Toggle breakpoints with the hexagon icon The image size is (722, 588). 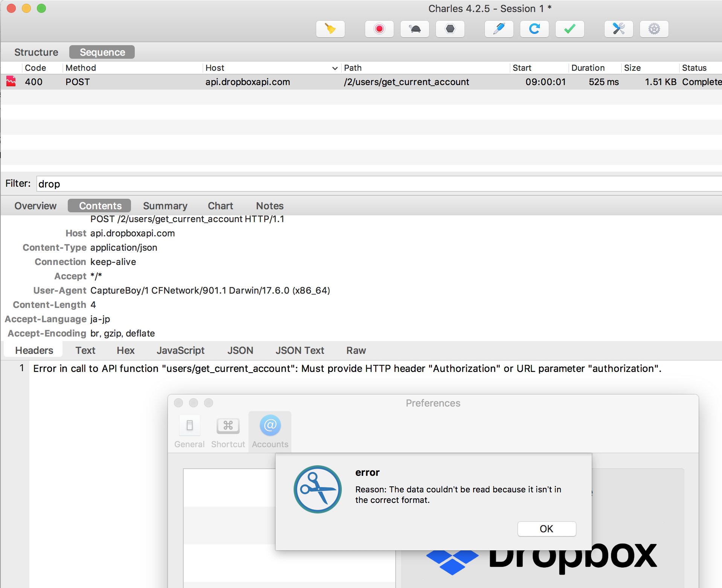pyautogui.click(x=450, y=29)
